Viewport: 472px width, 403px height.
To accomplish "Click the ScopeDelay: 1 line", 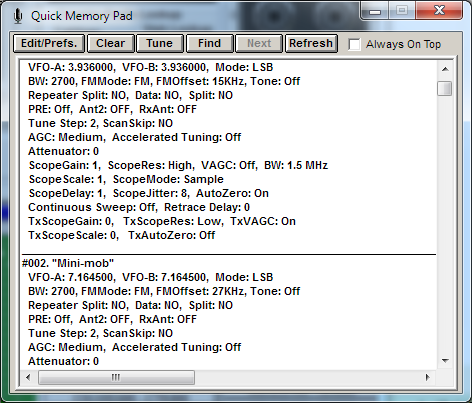I will [149, 193].
